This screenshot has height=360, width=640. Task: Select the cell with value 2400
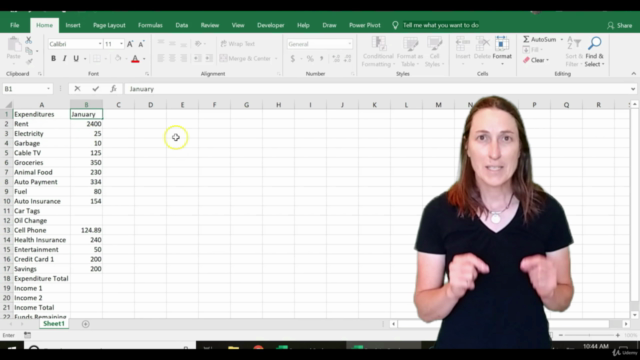pos(87,124)
